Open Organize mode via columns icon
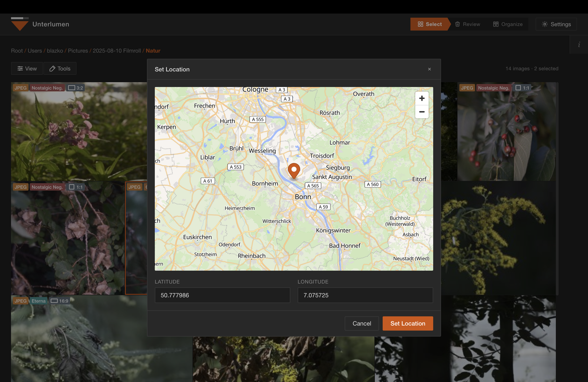Screen dimensions: 588x382 point(495,24)
